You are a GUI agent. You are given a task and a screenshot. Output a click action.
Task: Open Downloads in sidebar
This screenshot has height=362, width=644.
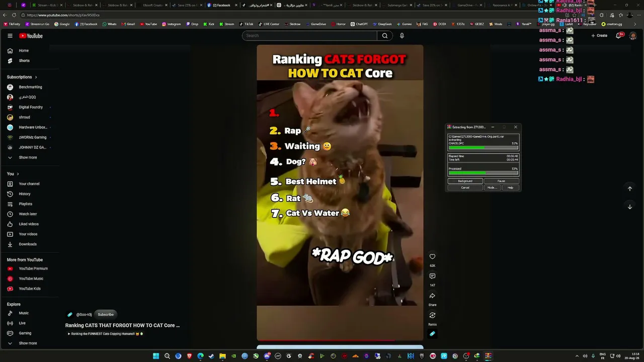(x=28, y=244)
